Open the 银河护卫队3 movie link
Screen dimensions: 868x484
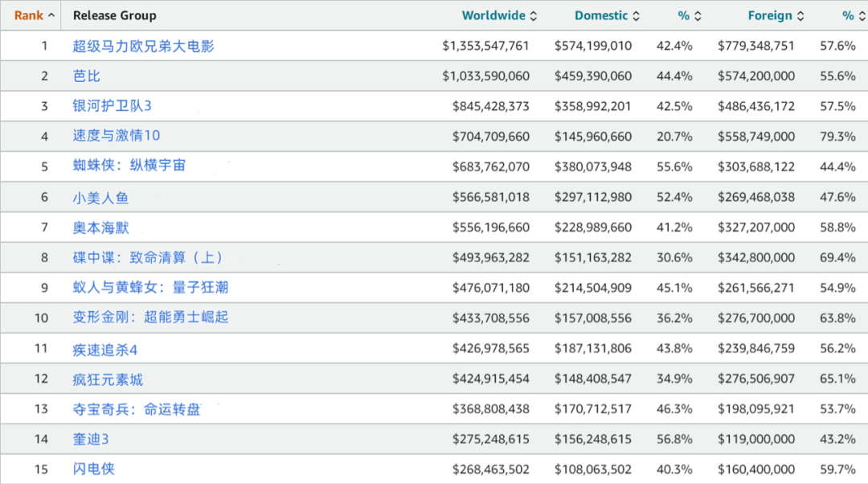pos(112,106)
